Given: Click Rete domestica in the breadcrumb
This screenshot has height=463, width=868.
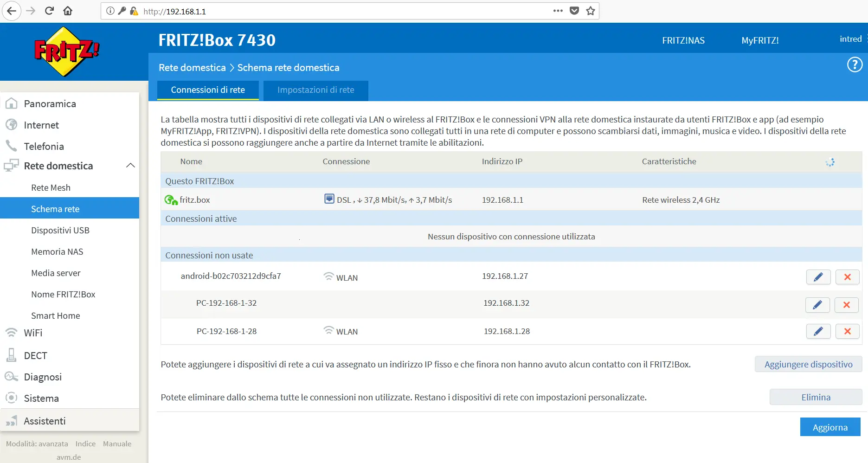Looking at the screenshot, I should (x=192, y=68).
